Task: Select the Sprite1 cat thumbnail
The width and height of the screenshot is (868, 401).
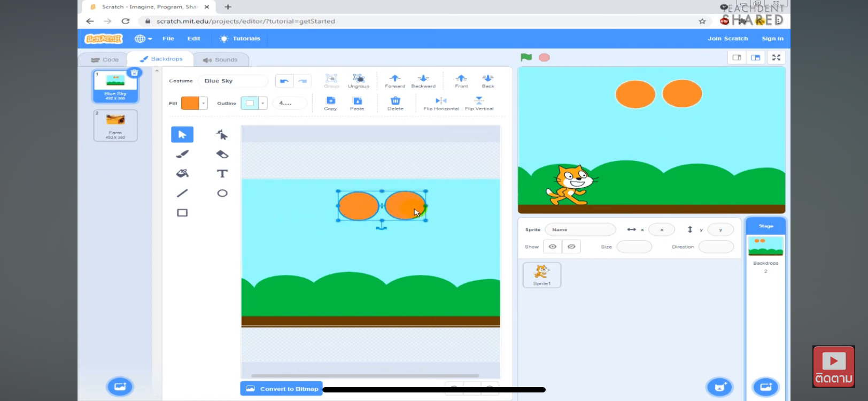Action: (542, 275)
